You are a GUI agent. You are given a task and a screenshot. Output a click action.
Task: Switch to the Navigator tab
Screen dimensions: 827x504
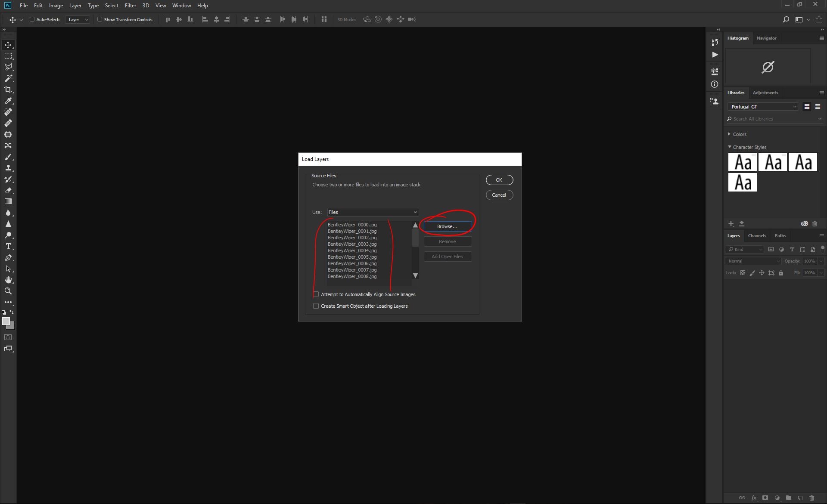click(766, 38)
